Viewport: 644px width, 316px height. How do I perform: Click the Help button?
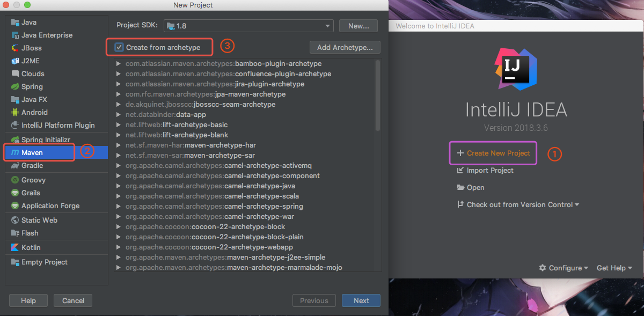coord(28,300)
